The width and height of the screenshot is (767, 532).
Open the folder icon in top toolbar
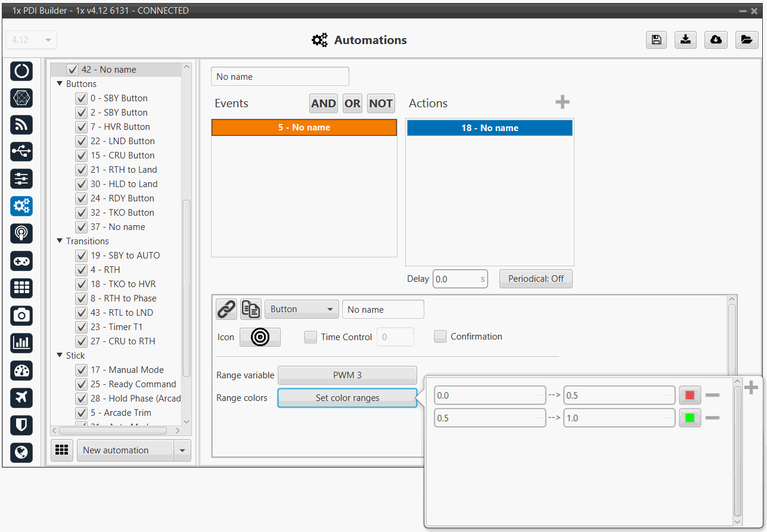click(746, 40)
